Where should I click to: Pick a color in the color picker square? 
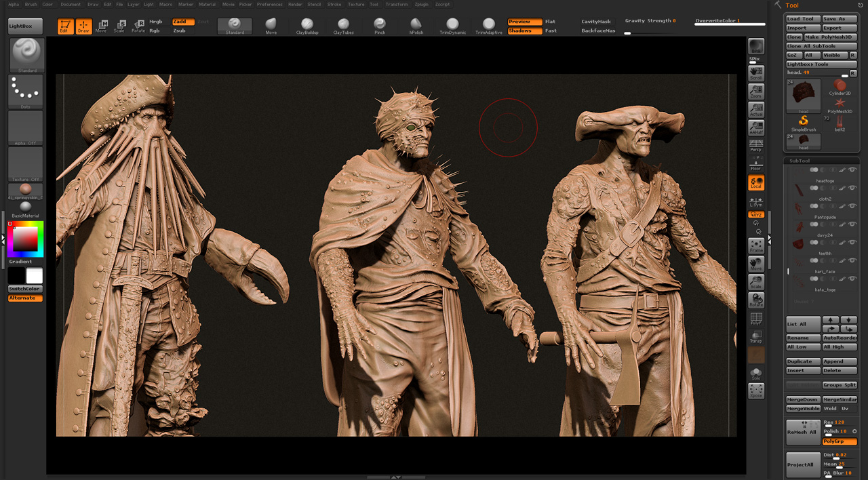pos(24,239)
